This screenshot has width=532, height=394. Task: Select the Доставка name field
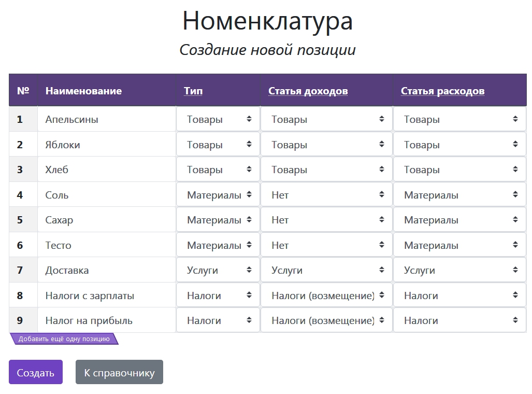pyautogui.click(x=107, y=270)
